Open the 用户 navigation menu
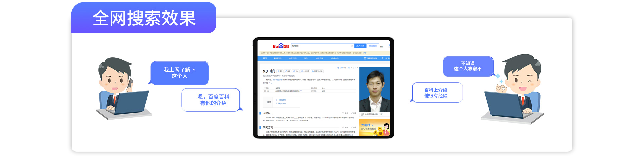The height and width of the screenshot is (161, 644). 306,58
